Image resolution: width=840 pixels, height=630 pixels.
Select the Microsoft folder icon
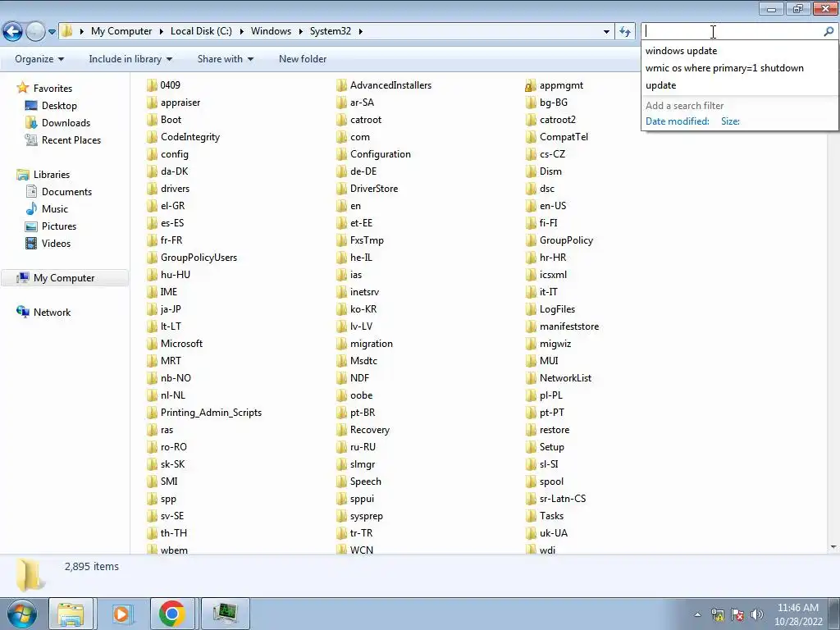coord(152,344)
